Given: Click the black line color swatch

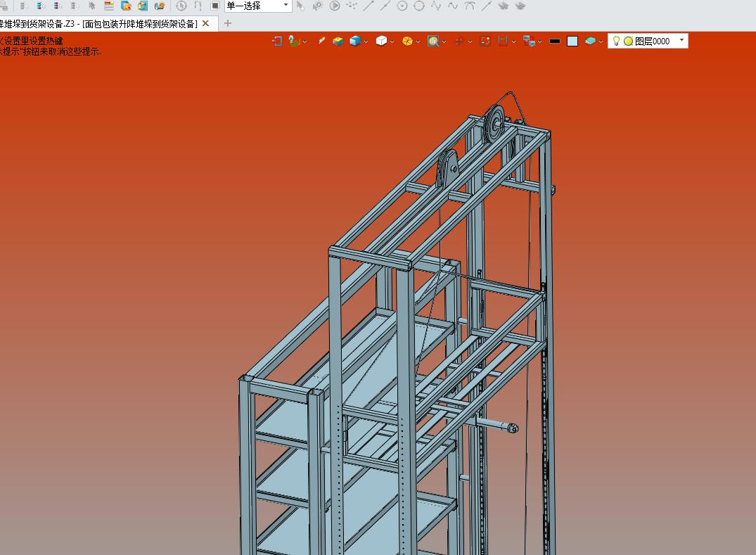Looking at the screenshot, I should click(x=555, y=42).
